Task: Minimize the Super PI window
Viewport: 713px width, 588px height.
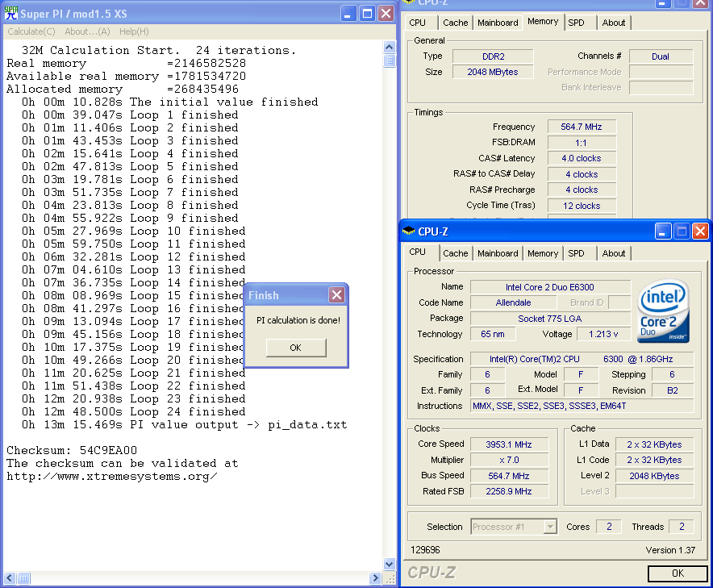Action: [x=348, y=14]
